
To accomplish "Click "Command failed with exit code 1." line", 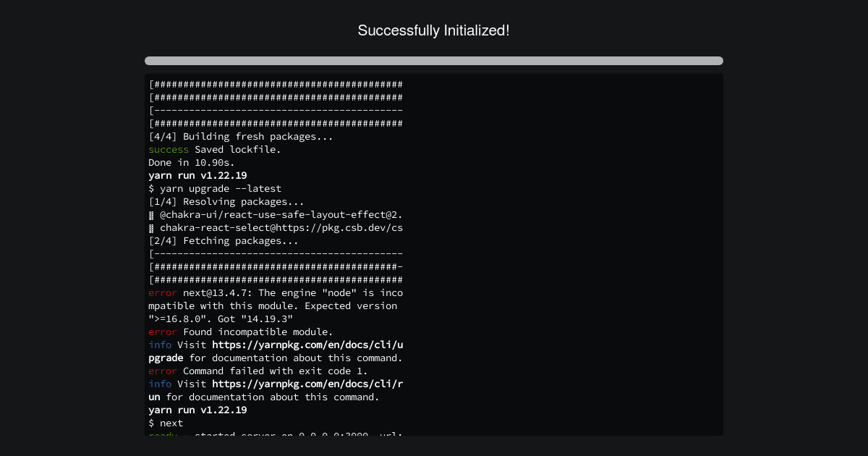I will tap(258, 371).
